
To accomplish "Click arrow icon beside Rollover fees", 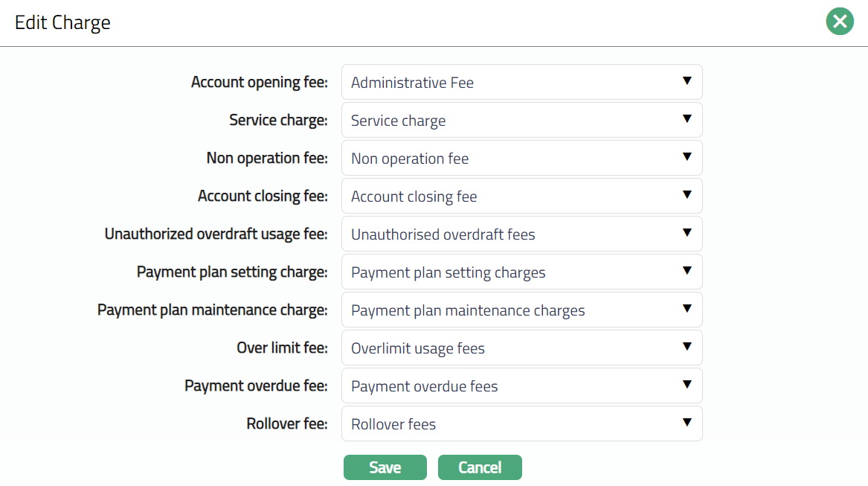I will (687, 423).
